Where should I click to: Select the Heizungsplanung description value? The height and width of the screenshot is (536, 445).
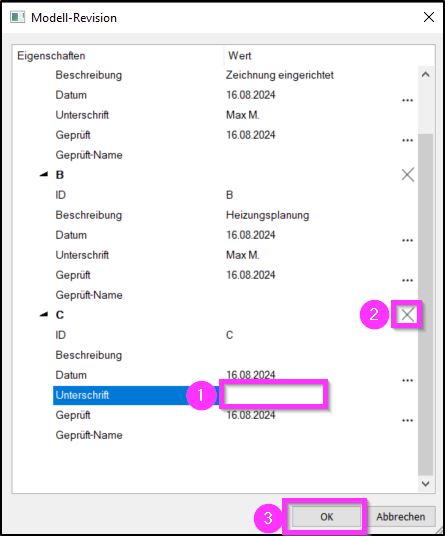pos(267,215)
